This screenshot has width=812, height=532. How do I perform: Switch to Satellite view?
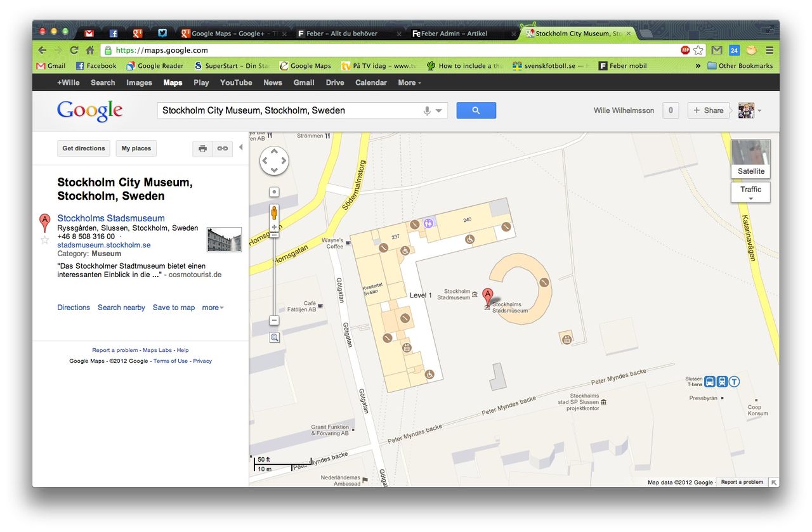click(750, 159)
